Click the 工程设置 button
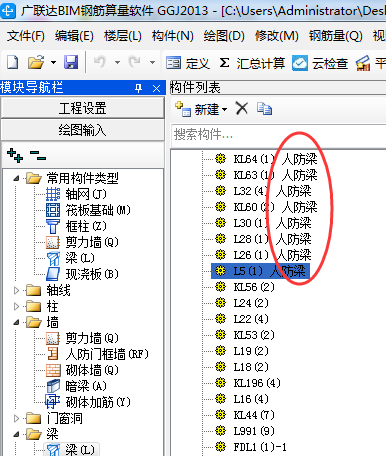This screenshot has width=386, height=456. point(83,108)
